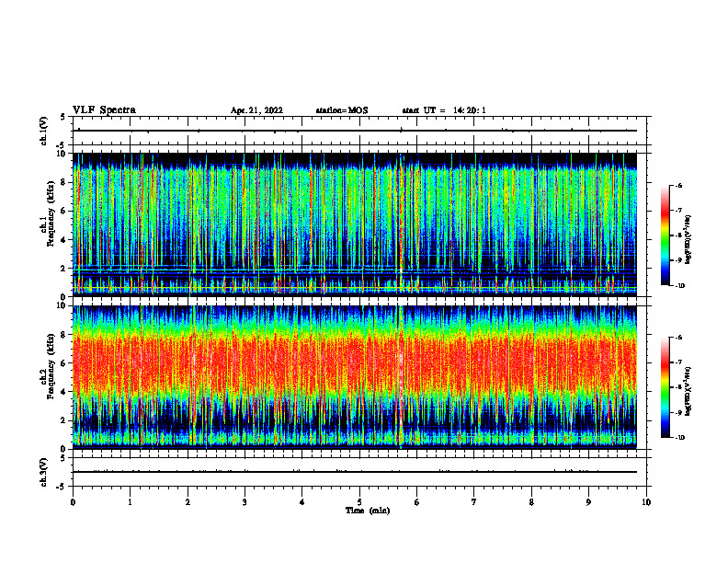Click the ch.1 spectrogram colorbar
Image resolution: width=728 pixels, height=563 pixels.
(x=665, y=236)
